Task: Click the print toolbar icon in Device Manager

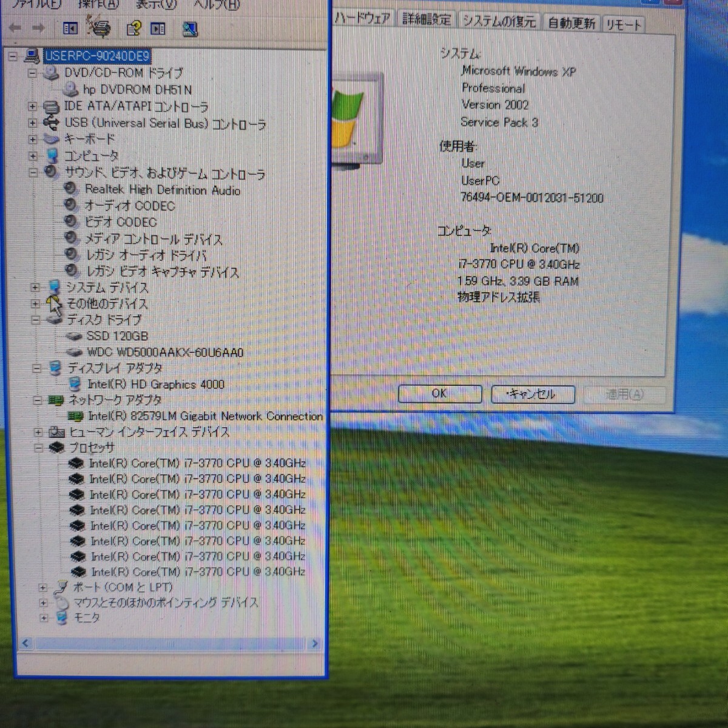Action: pyautogui.click(x=99, y=27)
